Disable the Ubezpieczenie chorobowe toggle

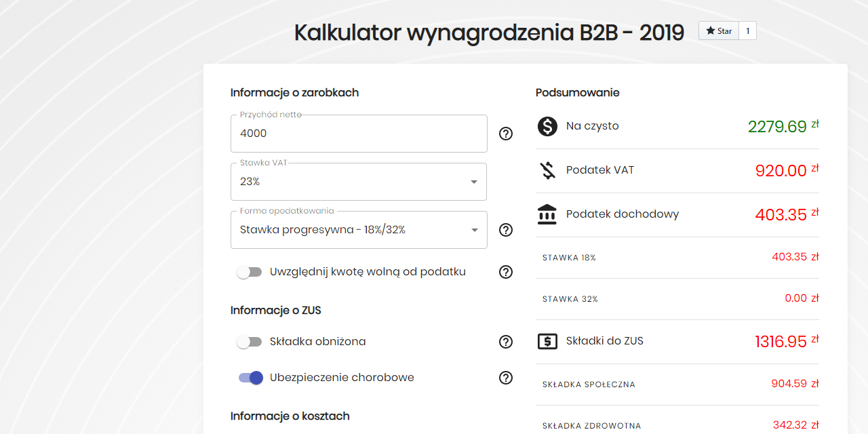coord(251,378)
